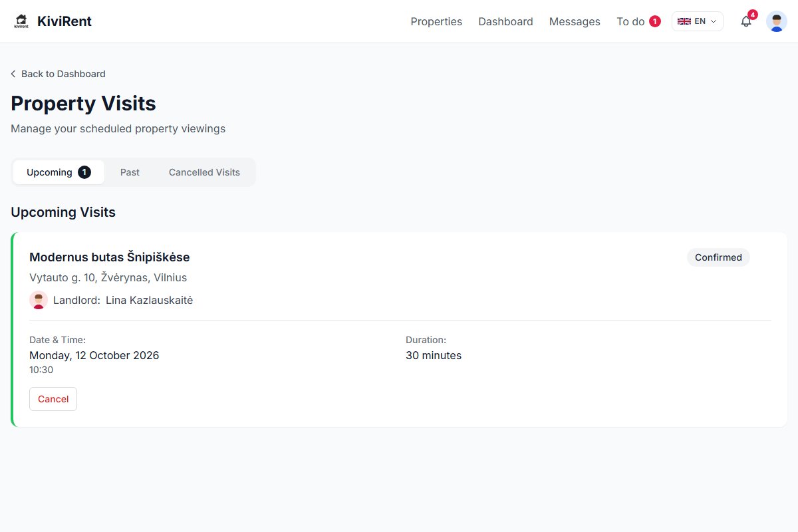Click the landlord avatar of Lina Kazlauskaitė
The image size is (798, 532).
point(39,300)
